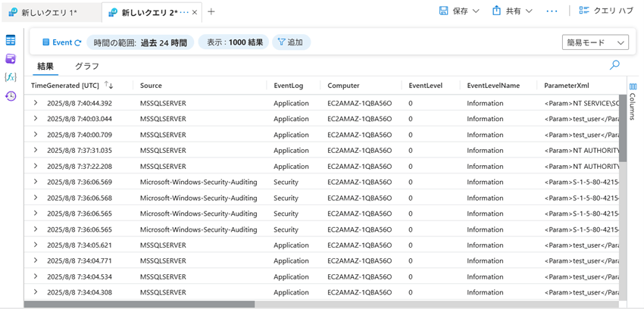Switch to the グラフ tab

(86, 67)
